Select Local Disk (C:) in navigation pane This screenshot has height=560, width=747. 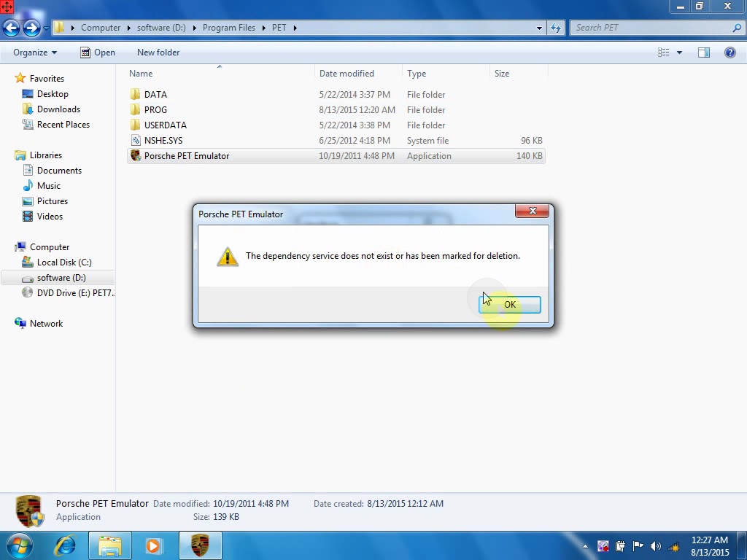(x=64, y=262)
